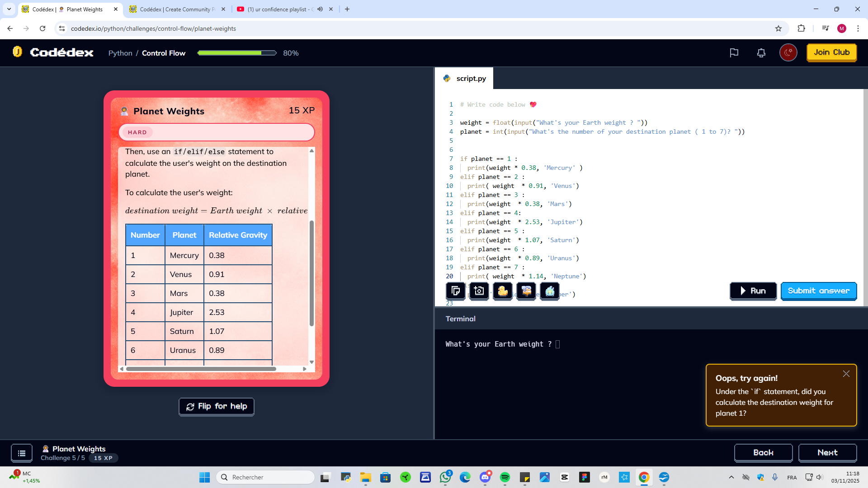Open the rubber duck helper icon
The image size is (868, 488).
pos(503,291)
